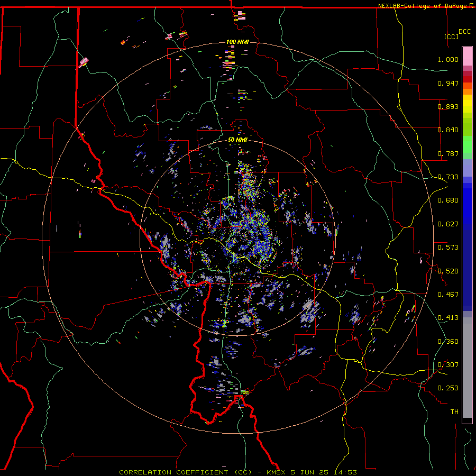The image size is (476, 476).
Task: Click the "TH" threshold label
Action: (454, 412)
